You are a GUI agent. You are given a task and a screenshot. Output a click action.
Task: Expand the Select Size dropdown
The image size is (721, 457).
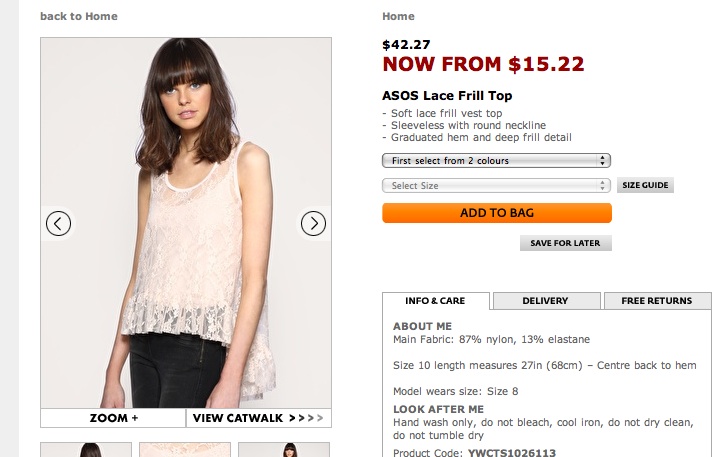pyautogui.click(x=496, y=186)
